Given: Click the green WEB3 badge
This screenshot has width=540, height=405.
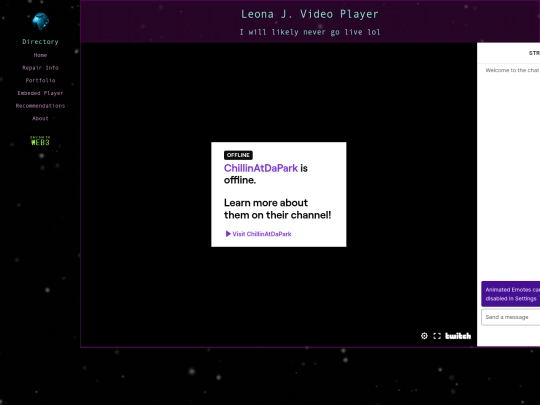Looking at the screenshot, I should point(40,141).
